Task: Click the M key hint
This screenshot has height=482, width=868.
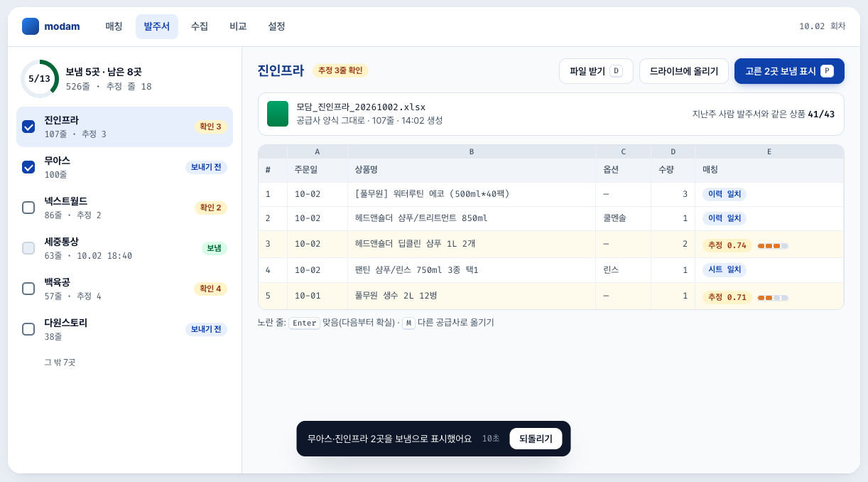Action: click(408, 323)
